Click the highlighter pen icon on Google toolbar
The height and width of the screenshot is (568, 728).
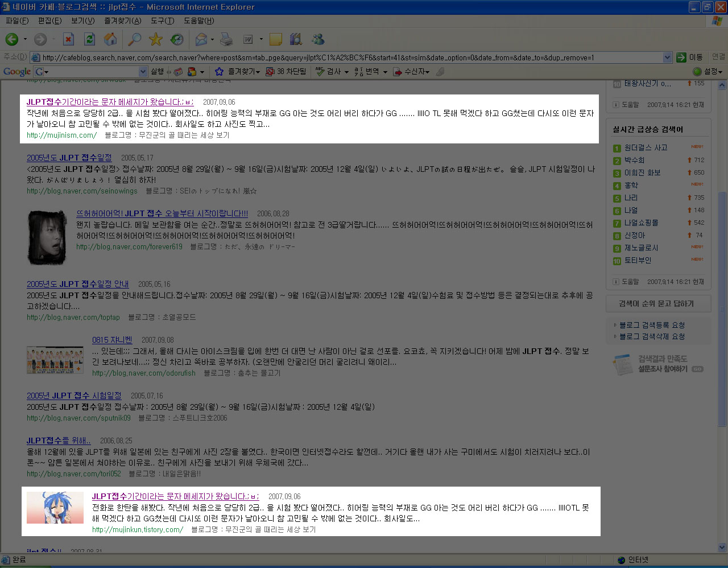pyautogui.click(x=440, y=72)
